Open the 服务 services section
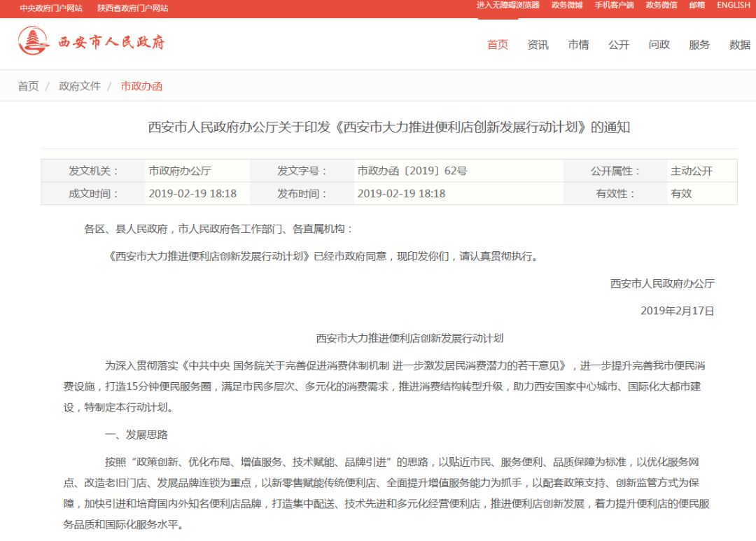This screenshot has width=756, height=541. 699,45
